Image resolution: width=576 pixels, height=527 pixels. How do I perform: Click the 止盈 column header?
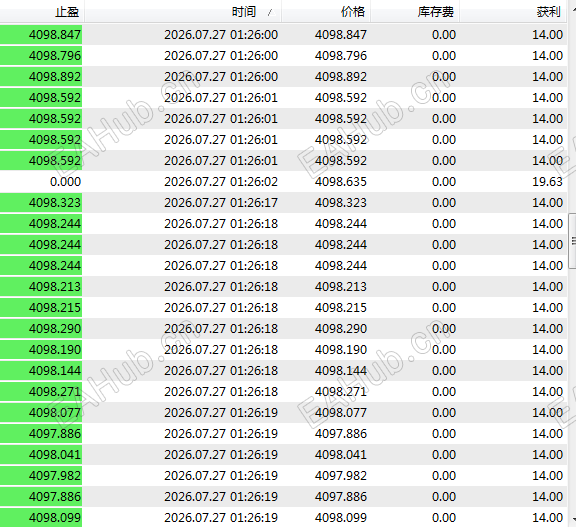pyautogui.click(x=42, y=12)
